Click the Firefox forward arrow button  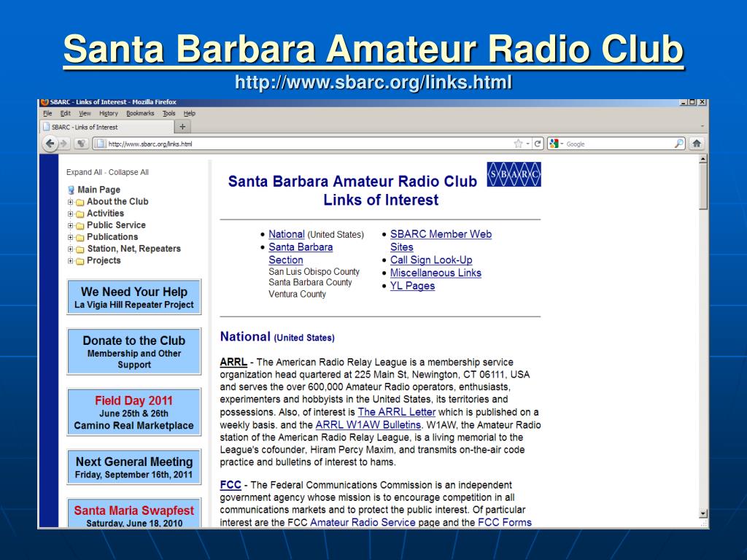click(x=64, y=144)
